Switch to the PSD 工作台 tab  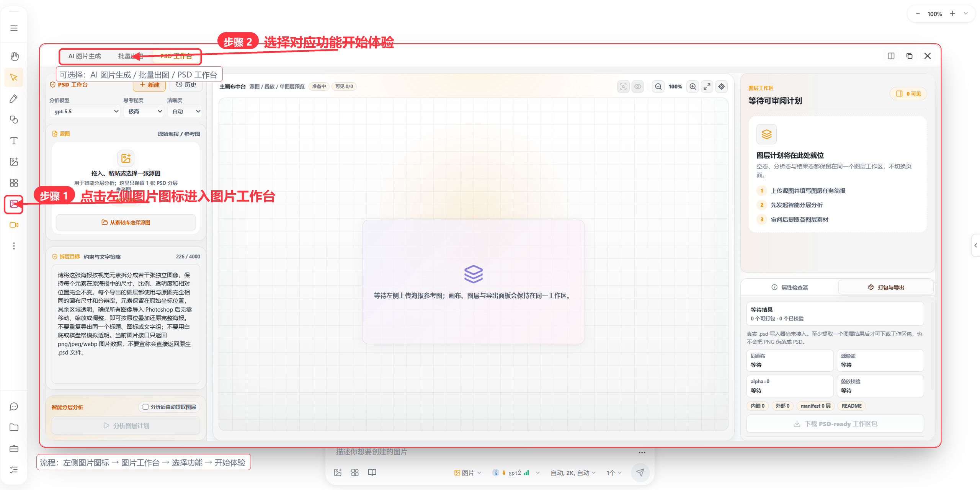[x=176, y=56]
